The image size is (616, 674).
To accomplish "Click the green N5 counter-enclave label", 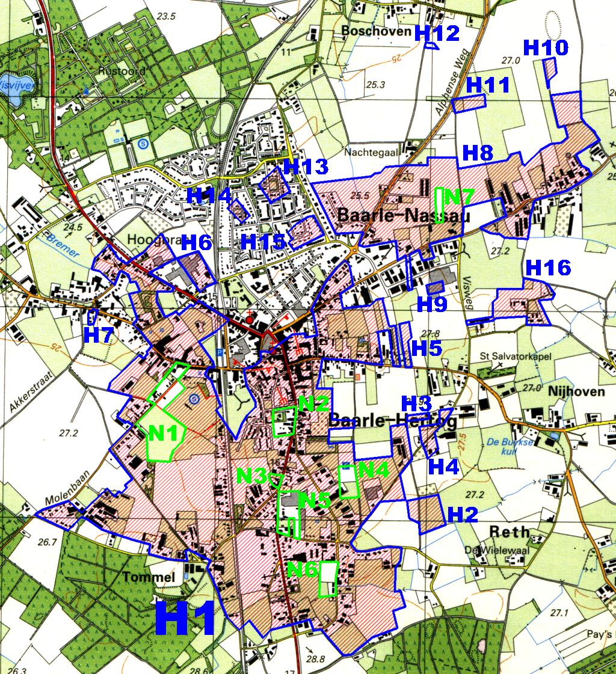I will (315, 500).
